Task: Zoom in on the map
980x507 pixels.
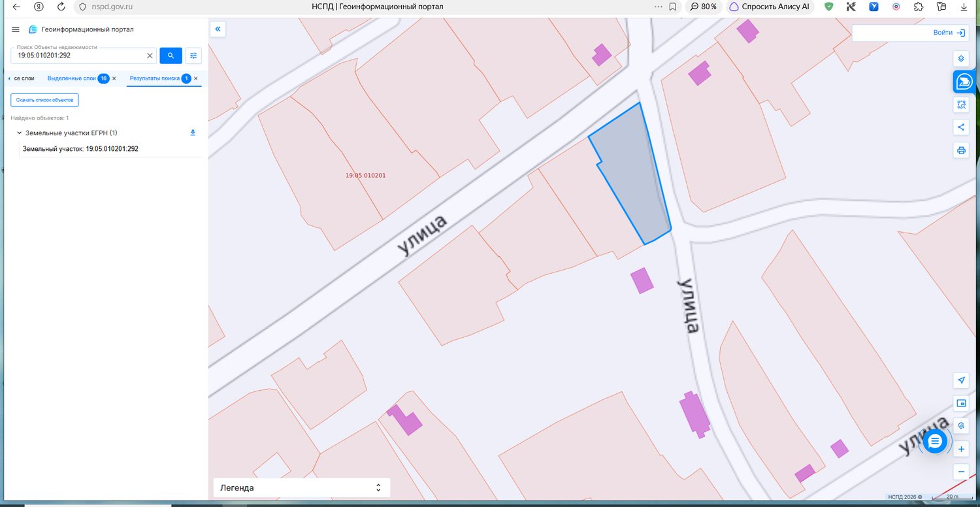Action: pyautogui.click(x=961, y=450)
